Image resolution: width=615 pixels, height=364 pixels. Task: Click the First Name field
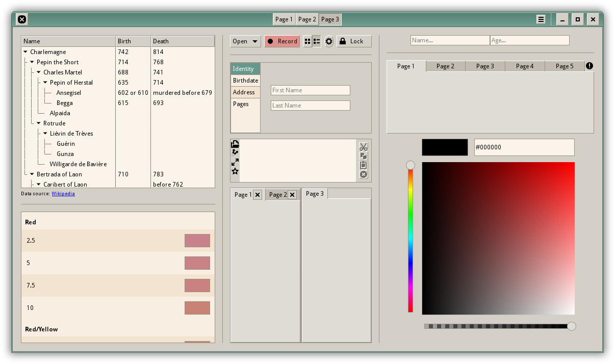pos(311,90)
